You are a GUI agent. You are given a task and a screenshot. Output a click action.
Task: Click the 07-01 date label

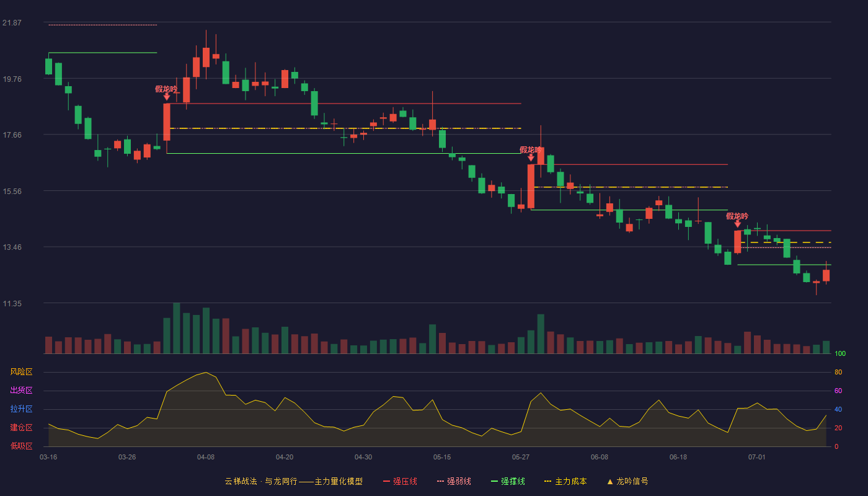[757, 457]
